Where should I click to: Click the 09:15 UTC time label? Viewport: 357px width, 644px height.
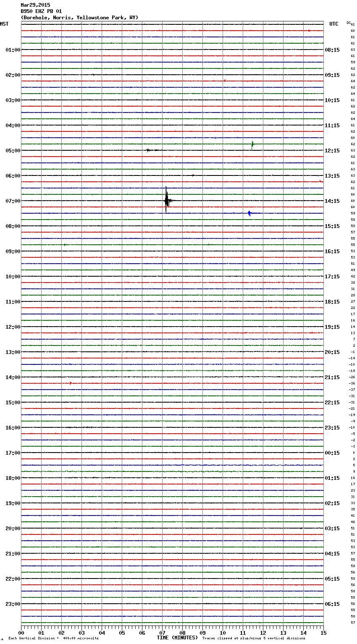332,75
